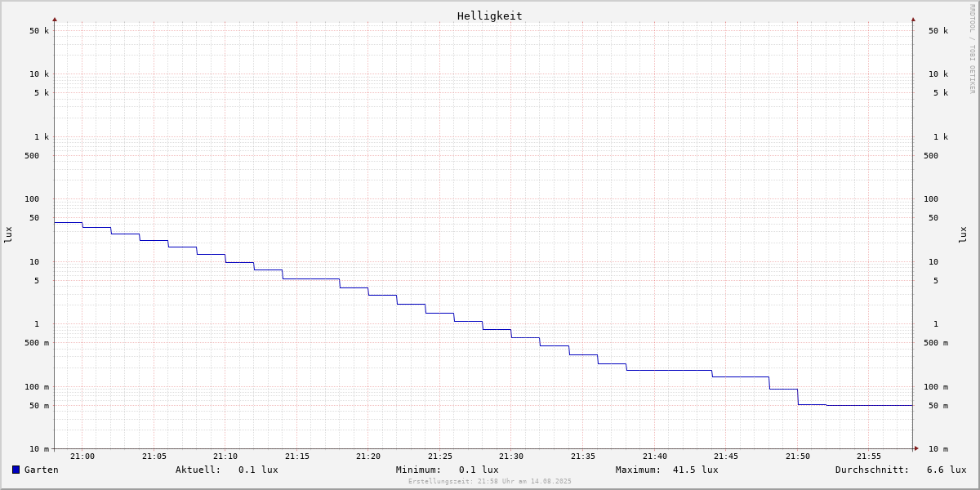Select the Aktuell 0.1 lux value
Screen dimensions: 980x490
(x=258, y=470)
